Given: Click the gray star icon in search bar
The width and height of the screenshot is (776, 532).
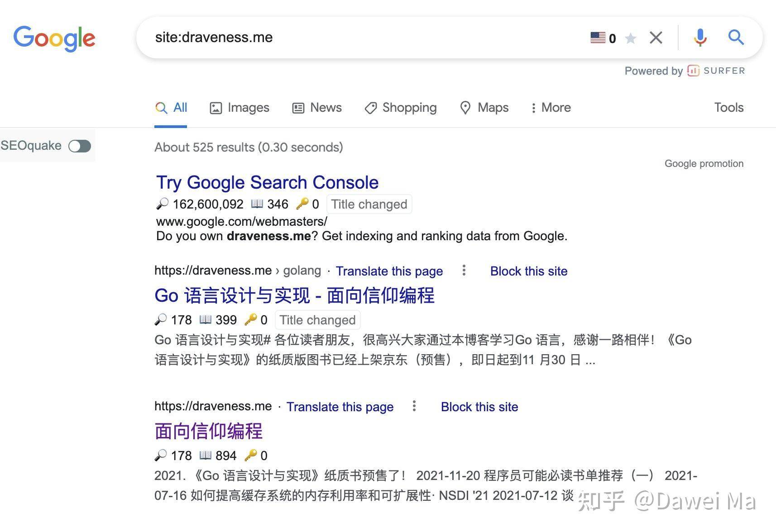Looking at the screenshot, I should point(630,38).
